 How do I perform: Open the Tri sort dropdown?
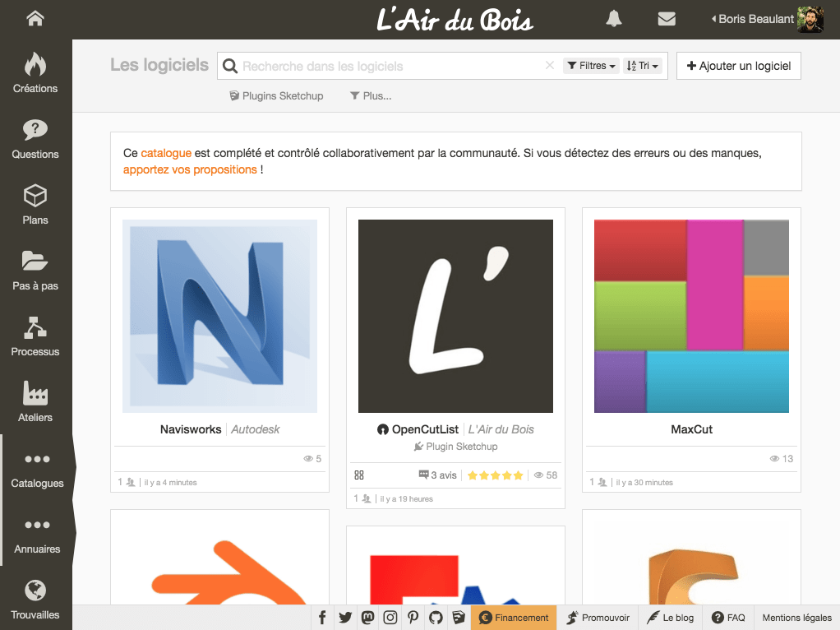pyautogui.click(x=643, y=66)
